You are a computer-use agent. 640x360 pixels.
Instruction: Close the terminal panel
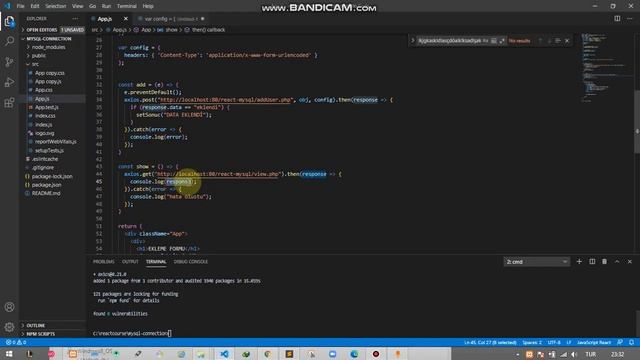coord(630,262)
